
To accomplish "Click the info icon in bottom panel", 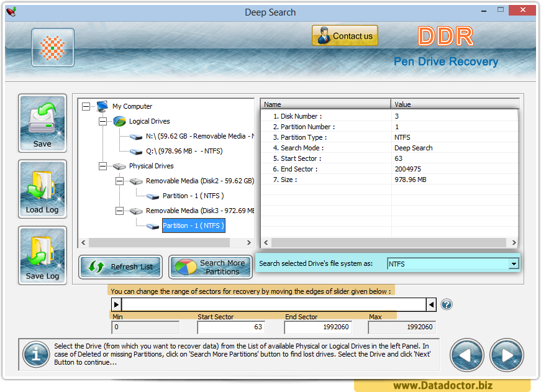I will click(x=36, y=354).
